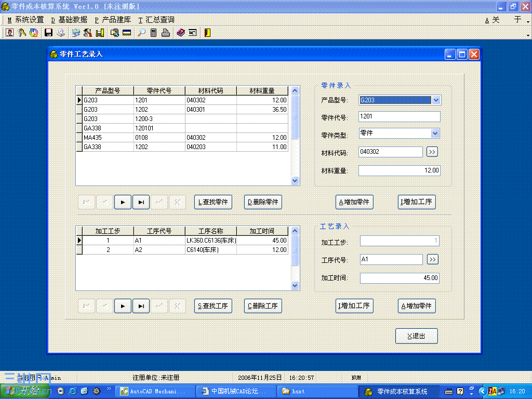
Task: Click the >> button beside 材料代码
Action: [432, 152]
